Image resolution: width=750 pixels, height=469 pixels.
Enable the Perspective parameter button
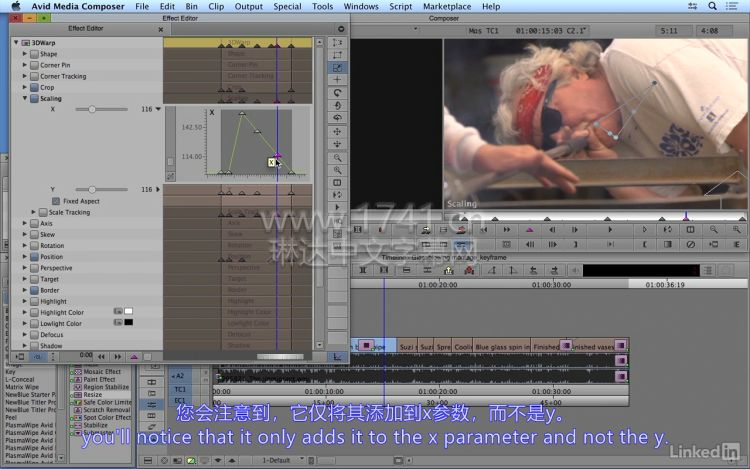[34, 268]
